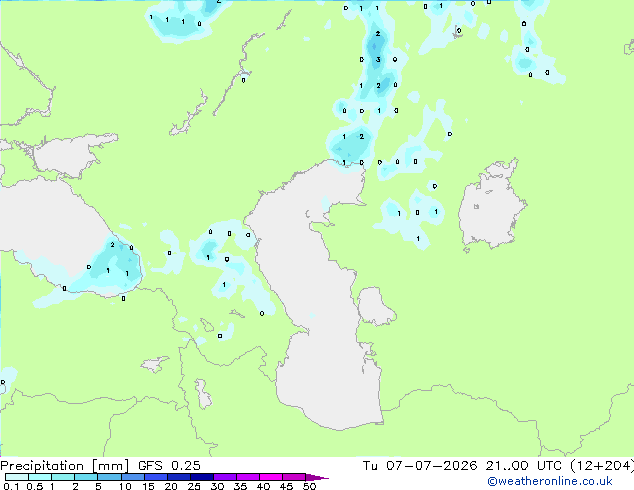Select the 40–45 mm magenta legend swatch
The width and height of the screenshot is (634, 490).
pyautogui.click(x=271, y=477)
